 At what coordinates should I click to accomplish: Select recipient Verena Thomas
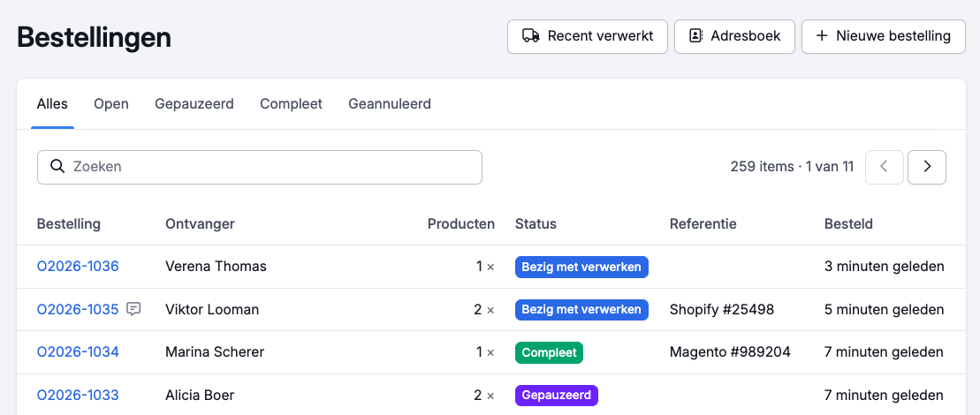[216, 267]
